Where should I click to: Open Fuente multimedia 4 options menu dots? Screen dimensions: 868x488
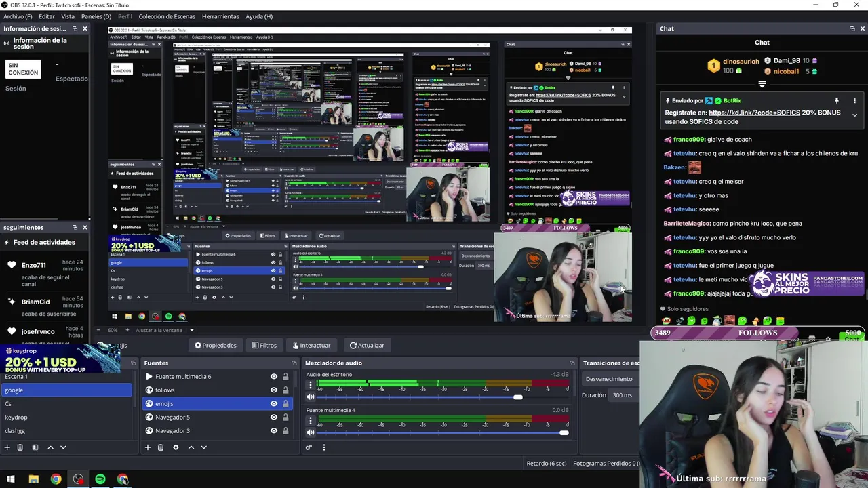[311, 421]
